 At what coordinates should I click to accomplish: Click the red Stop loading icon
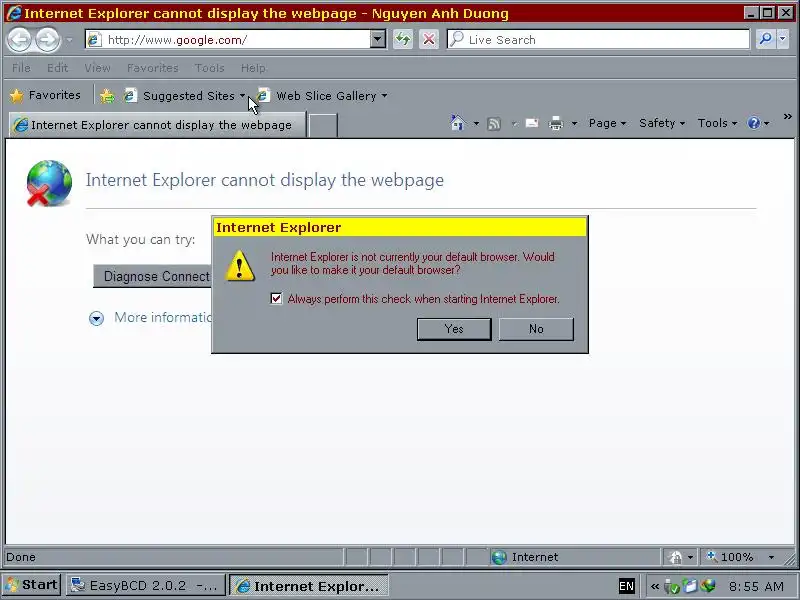429,40
